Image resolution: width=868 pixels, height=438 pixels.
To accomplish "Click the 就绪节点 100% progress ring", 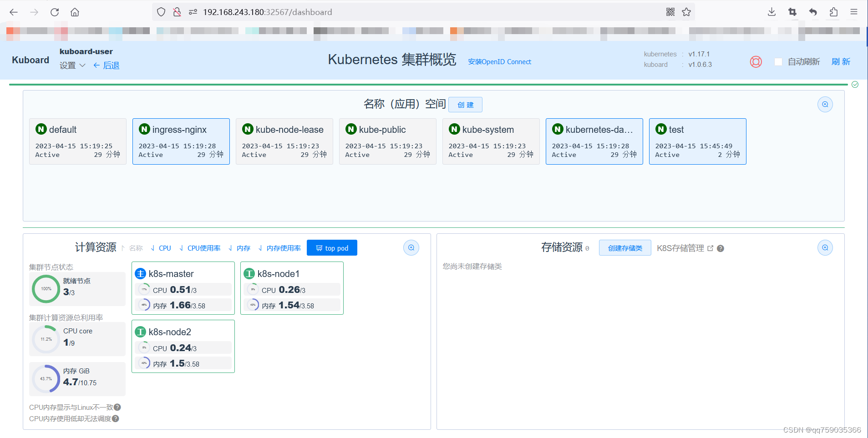I will [x=46, y=289].
